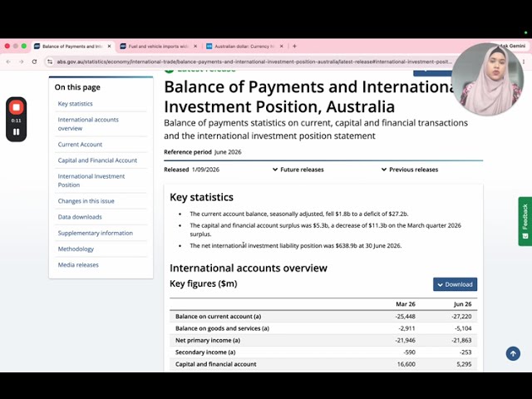Pause the recording using the pause icon
This screenshot has width=532, height=399.
(16, 132)
